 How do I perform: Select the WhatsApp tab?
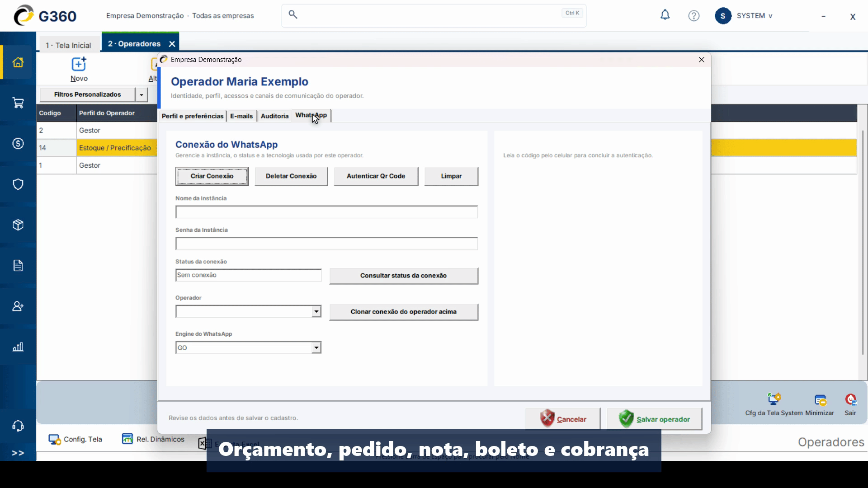coord(311,116)
